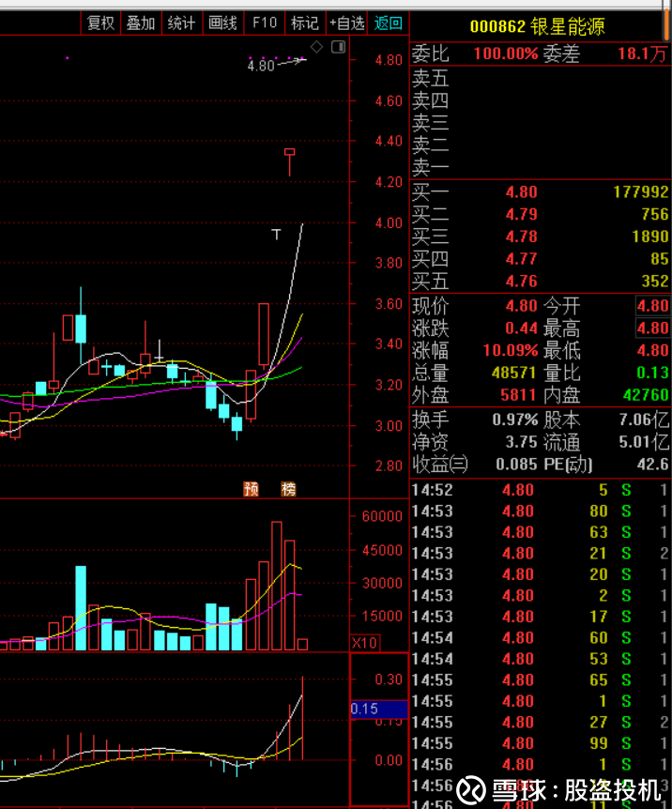Screen dimensions: 672x809
Task: Open 统计 statistics tool
Action: coord(182,23)
